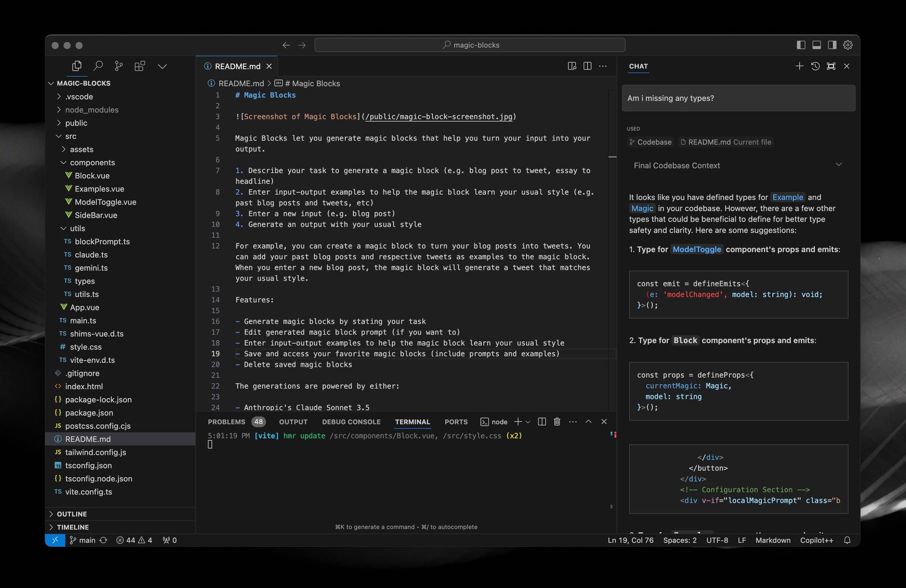Viewport: 906px width, 588px height.
Task: Open the Search view icon
Action: click(x=98, y=66)
